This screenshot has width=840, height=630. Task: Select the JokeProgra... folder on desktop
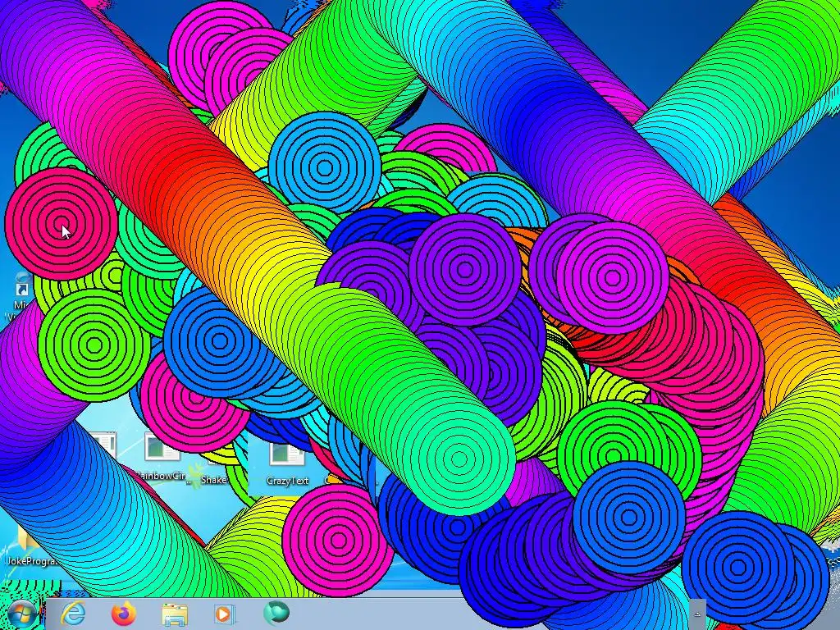[x=27, y=538]
